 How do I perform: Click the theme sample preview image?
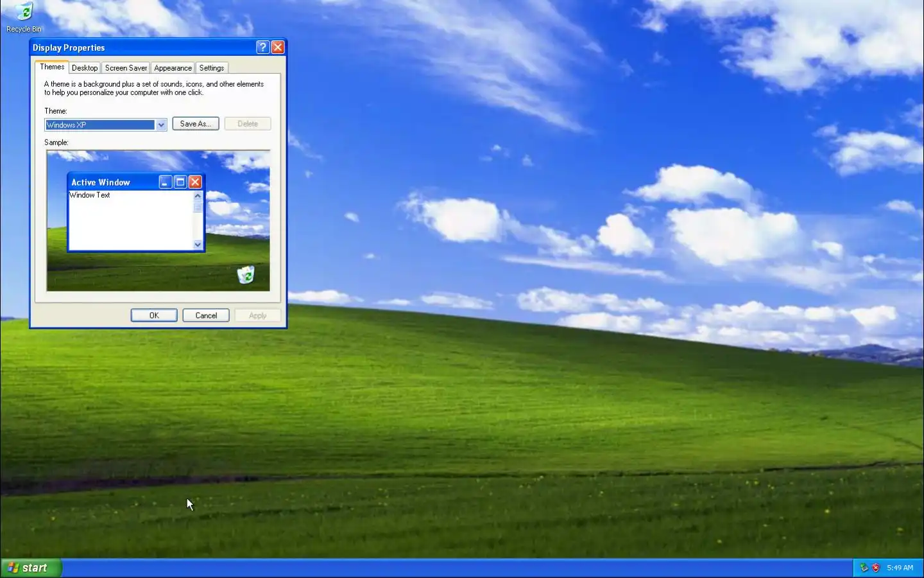point(158,221)
